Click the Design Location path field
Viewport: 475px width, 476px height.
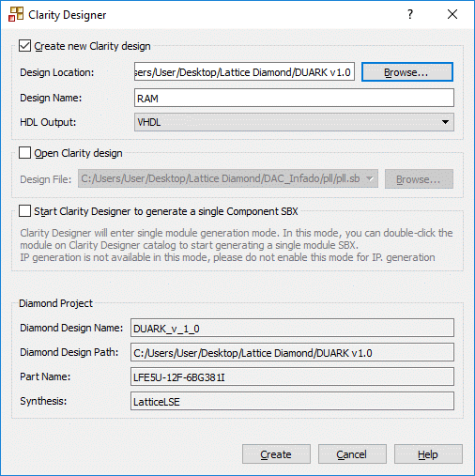(x=244, y=71)
